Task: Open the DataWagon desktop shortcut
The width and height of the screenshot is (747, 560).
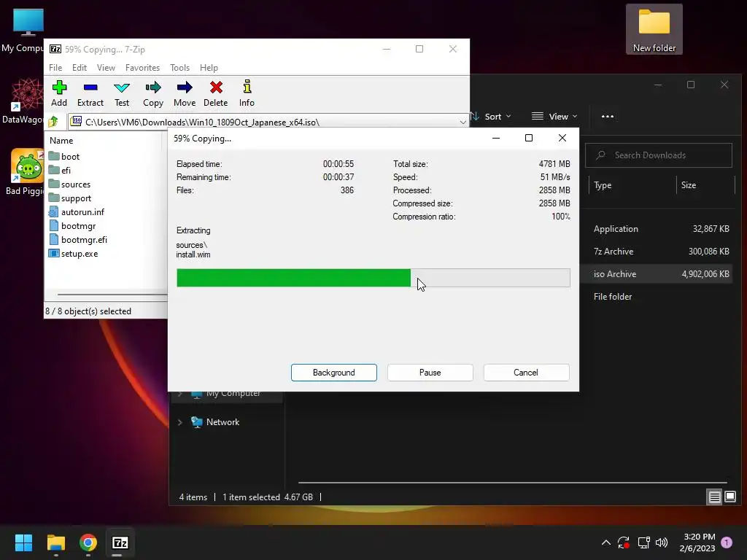Action: [23, 101]
